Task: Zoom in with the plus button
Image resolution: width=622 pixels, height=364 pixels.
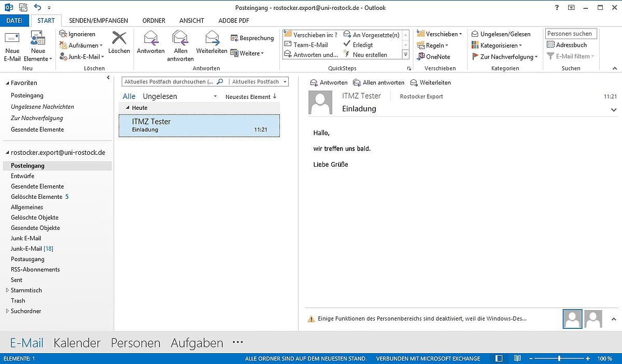Action: point(588,358)
